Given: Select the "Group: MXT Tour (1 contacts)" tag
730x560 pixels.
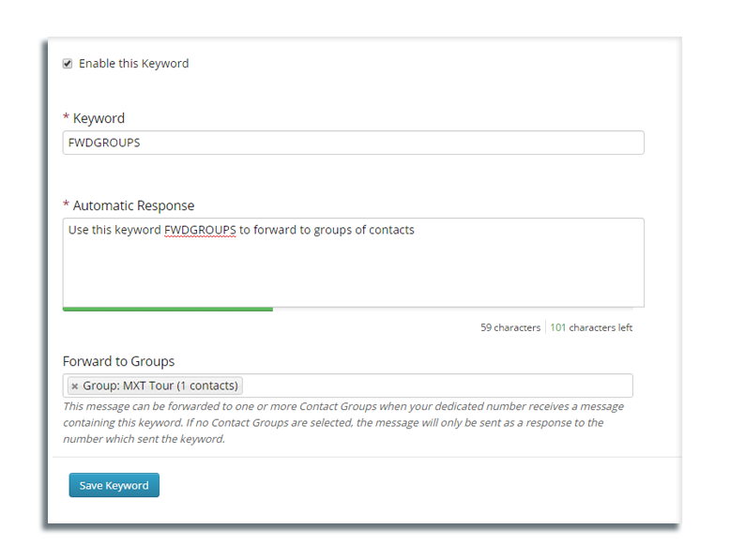Looking at the screenshot, I should click(x=160, y=386).
